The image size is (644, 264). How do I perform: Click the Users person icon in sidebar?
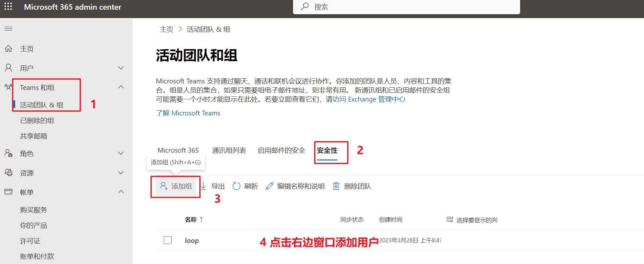point(8,68)
